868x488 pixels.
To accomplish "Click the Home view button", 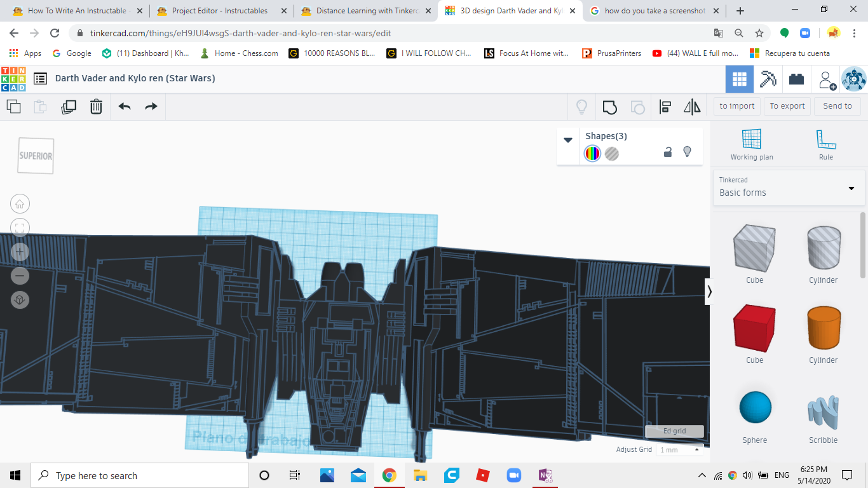I will click(20, 204).
